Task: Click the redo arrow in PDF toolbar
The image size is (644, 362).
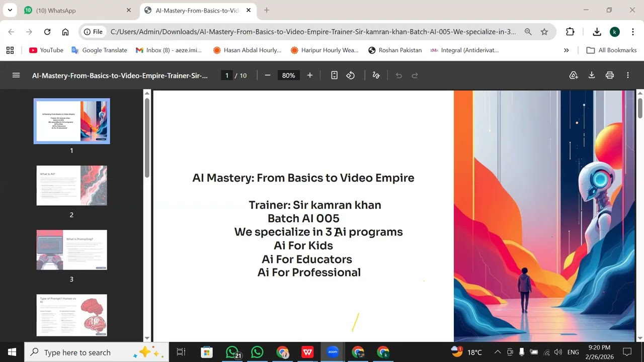Action: pyautogui.click(x=415, y=75)
